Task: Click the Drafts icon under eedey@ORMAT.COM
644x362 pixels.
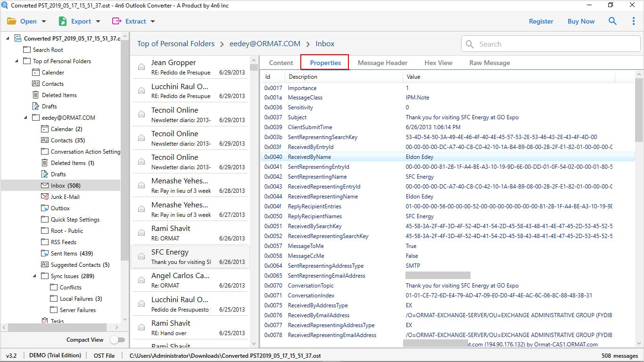Action: 45,174
